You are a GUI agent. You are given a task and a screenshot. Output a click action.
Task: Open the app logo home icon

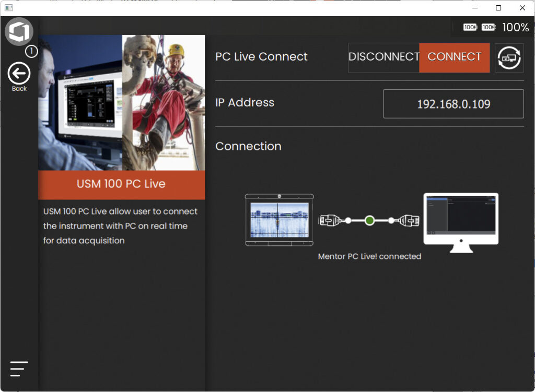point(19,31)
